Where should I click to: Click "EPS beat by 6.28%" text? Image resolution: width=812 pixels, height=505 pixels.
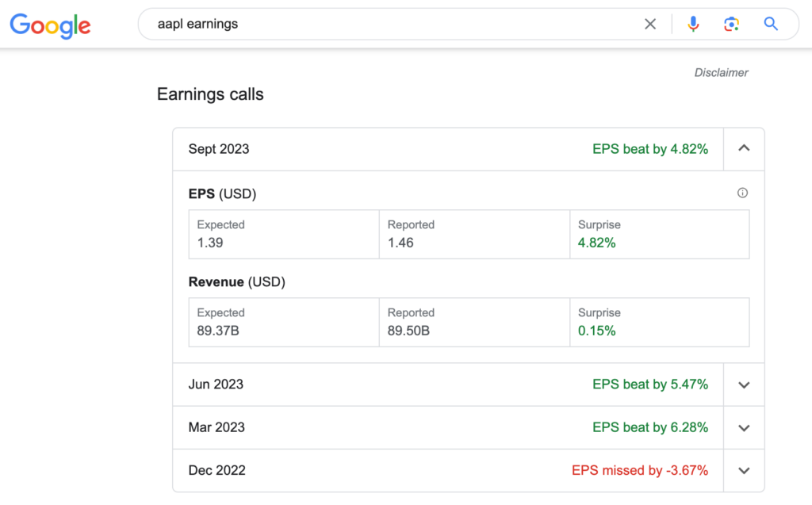[650, 427]
